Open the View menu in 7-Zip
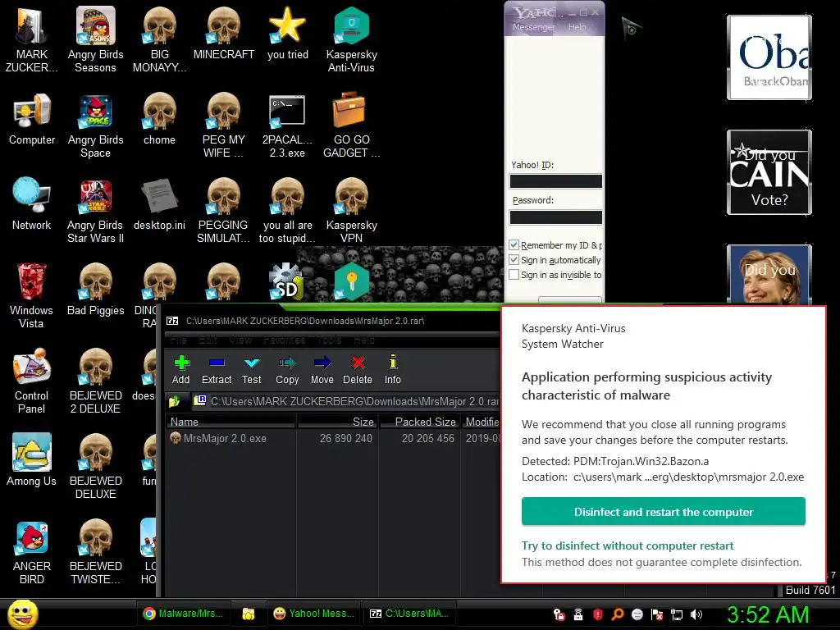The image size is (840, 630). click(240, 340)
